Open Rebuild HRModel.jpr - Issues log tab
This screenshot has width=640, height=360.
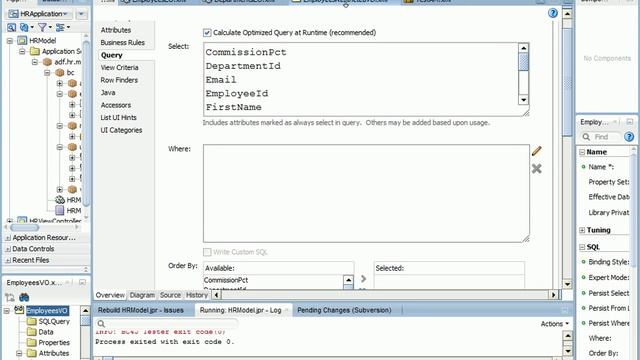pos(141,310)
